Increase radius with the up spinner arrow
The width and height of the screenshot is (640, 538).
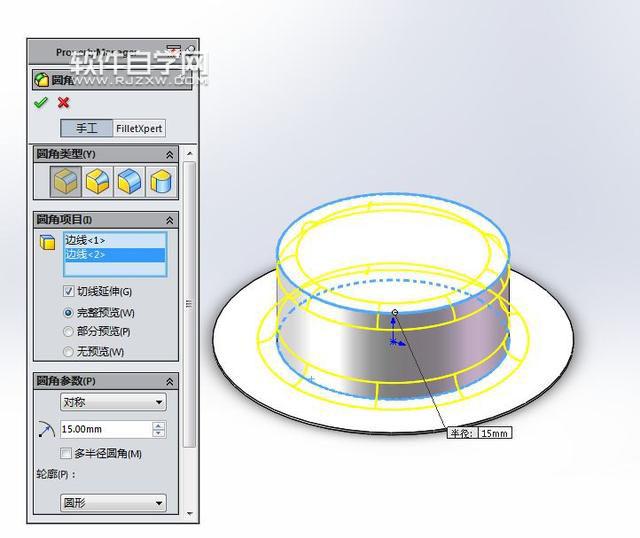point(158,426)
